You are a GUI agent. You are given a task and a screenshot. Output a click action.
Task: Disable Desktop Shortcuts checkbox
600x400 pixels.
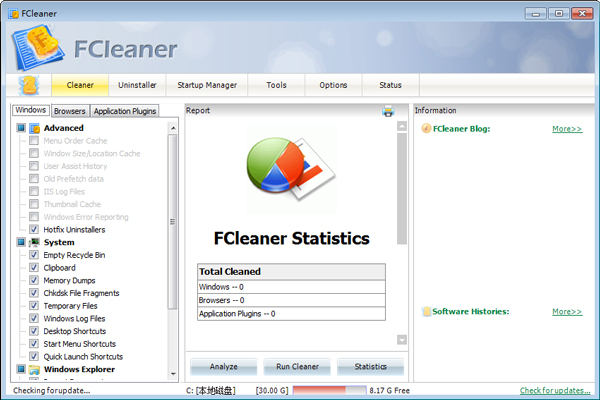[34, 331]
